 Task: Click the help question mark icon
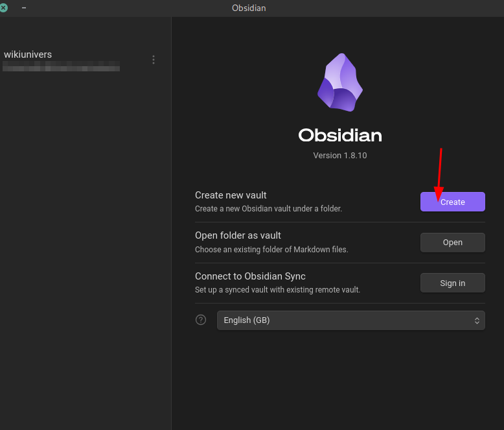pyautogui.click(x=201, y=320)
